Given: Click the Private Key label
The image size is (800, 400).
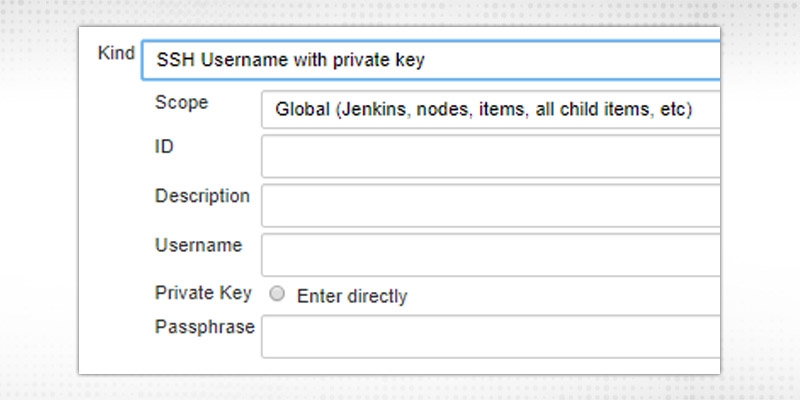Looking at the screenshot, I should point(203,293).
